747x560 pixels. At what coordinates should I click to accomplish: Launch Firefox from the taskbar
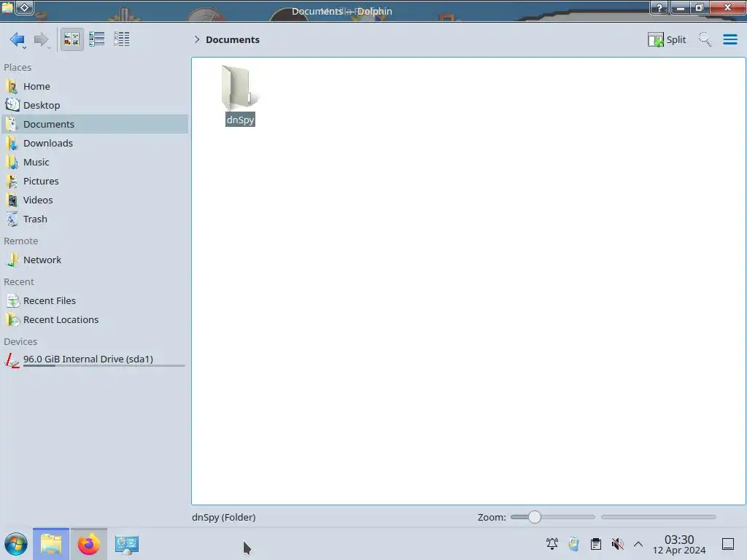[x=88, y=544]
